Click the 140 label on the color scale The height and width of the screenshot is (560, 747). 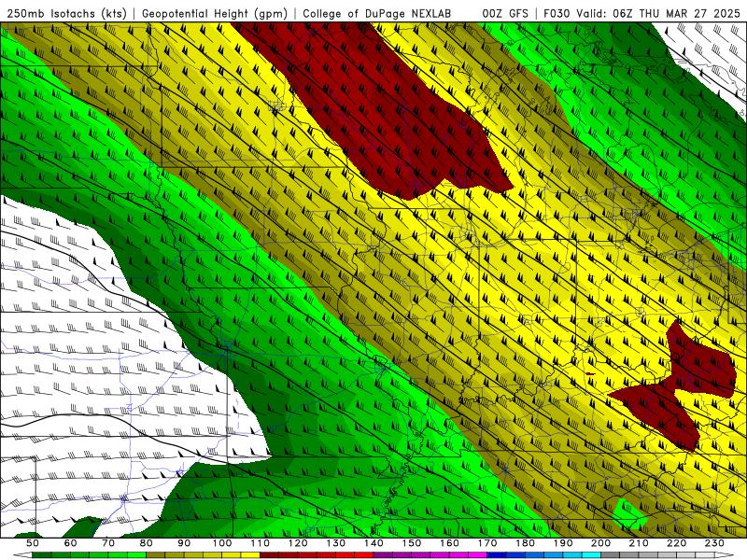click(373, 543)
